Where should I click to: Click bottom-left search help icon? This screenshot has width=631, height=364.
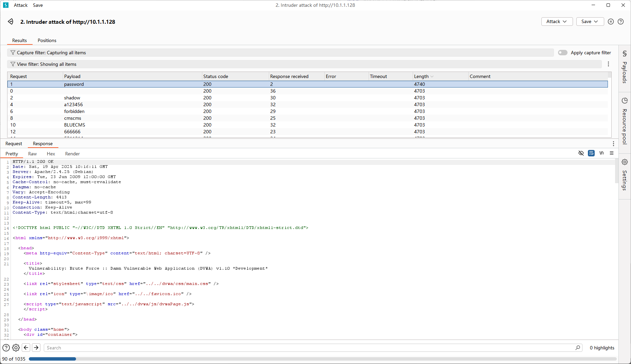coord(6,348)
